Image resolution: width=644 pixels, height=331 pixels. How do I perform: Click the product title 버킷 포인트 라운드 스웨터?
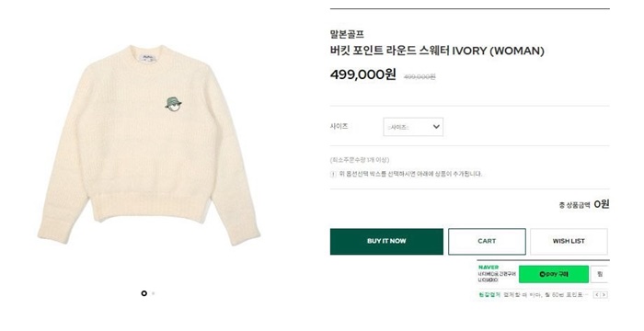389,51
